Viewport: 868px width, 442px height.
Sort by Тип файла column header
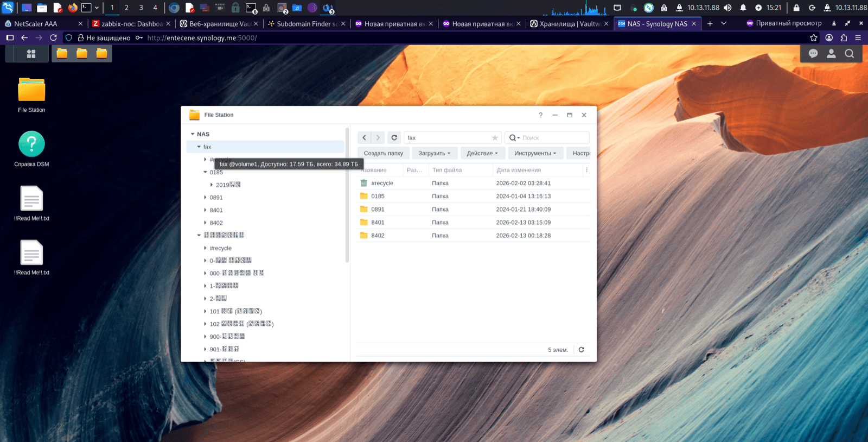(x=461, y=170)
